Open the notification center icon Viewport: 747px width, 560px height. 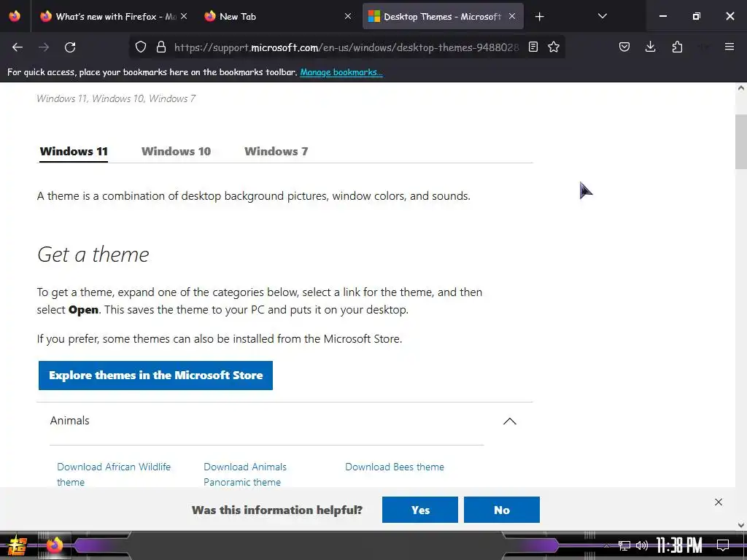click(723, 545)
